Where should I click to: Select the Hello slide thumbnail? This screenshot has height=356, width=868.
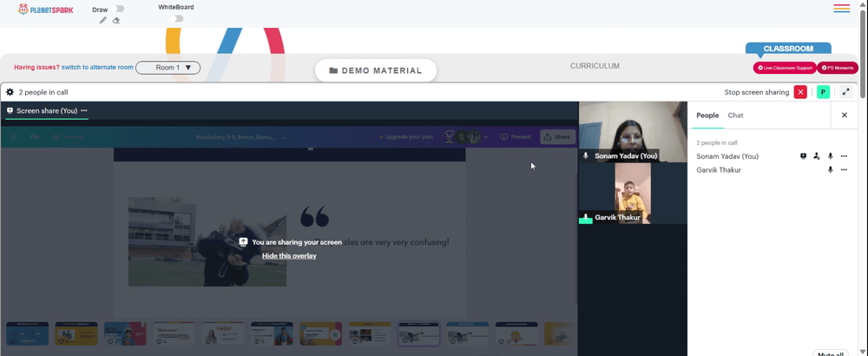[x=223, y=333]
